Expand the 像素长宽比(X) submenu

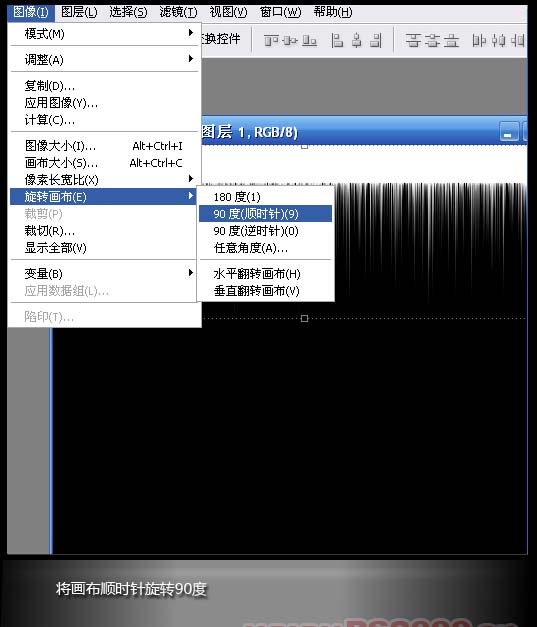(x=104, y=180)
